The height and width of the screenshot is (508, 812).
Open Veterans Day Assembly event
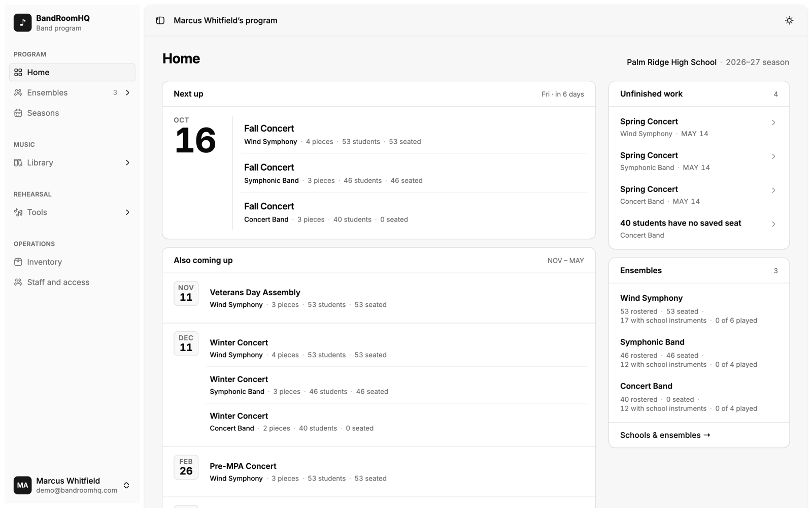[x=379, y=298]
